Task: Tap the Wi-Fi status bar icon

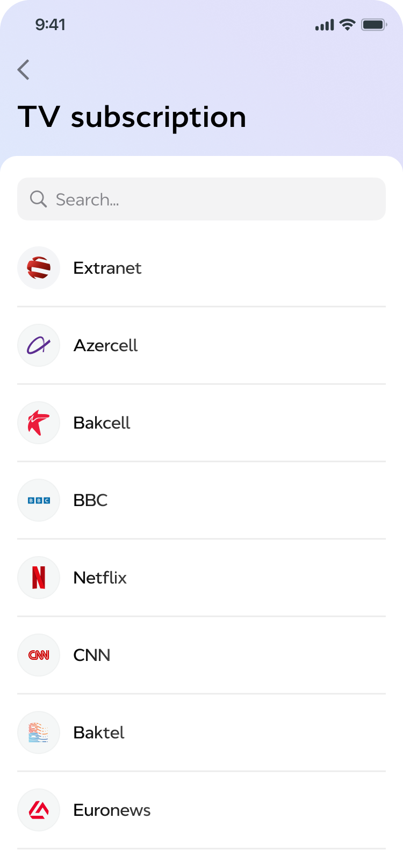Action: [x=348, y=25]
